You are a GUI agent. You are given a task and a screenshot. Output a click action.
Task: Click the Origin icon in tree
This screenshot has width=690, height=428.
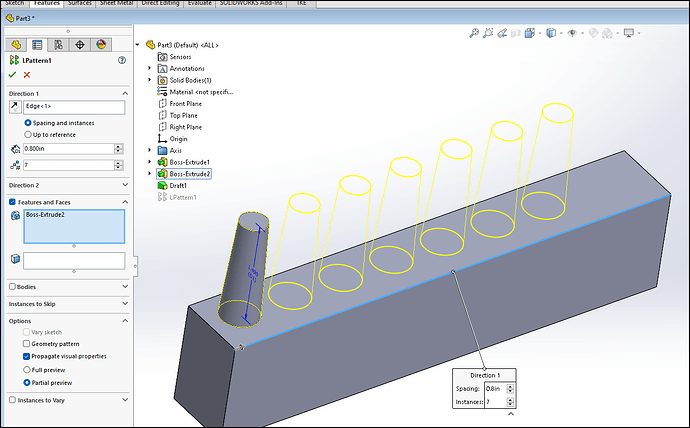tap(162, 139)
